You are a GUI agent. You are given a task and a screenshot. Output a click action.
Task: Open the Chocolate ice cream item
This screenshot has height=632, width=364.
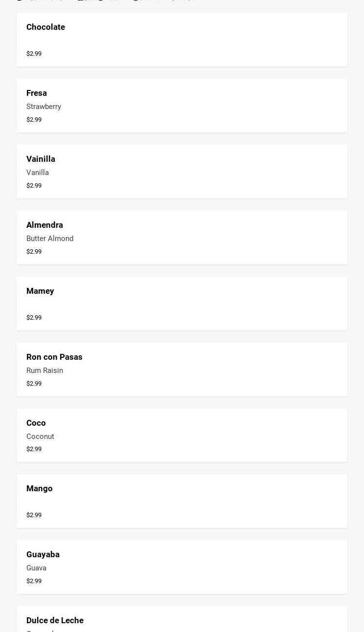pyautogui.click(x=45, y=27)
